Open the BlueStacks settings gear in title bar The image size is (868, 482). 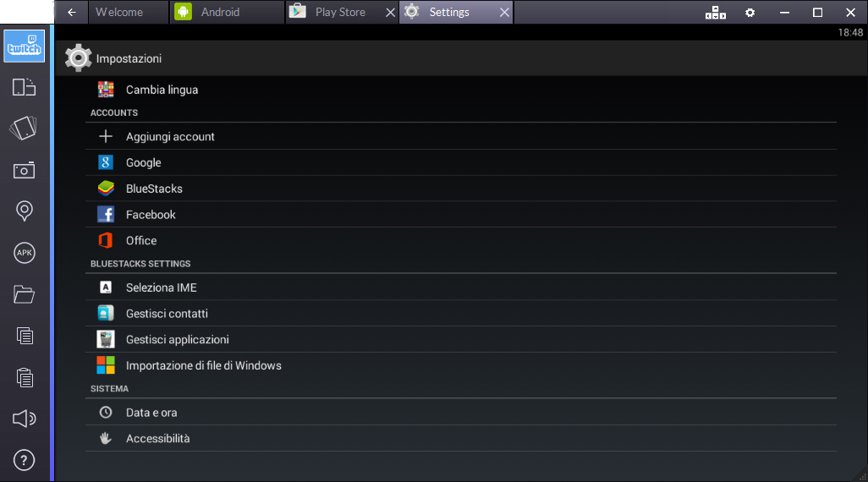[750, 13]
